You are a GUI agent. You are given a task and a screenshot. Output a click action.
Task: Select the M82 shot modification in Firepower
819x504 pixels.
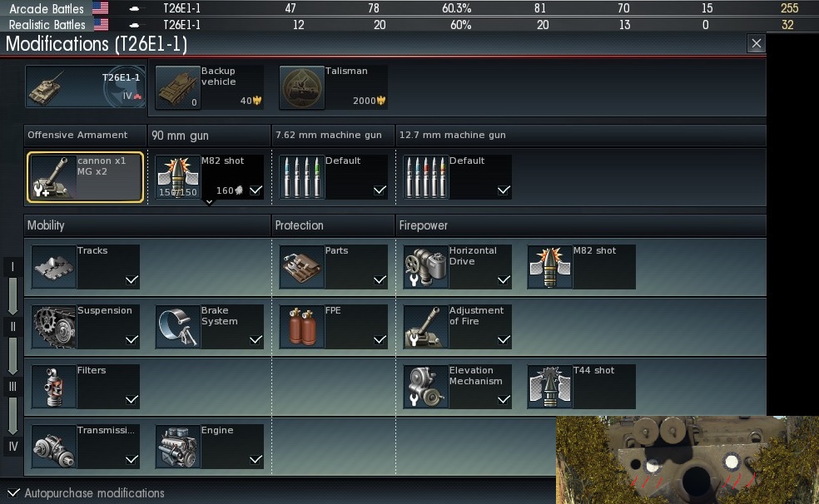(581, 267)
